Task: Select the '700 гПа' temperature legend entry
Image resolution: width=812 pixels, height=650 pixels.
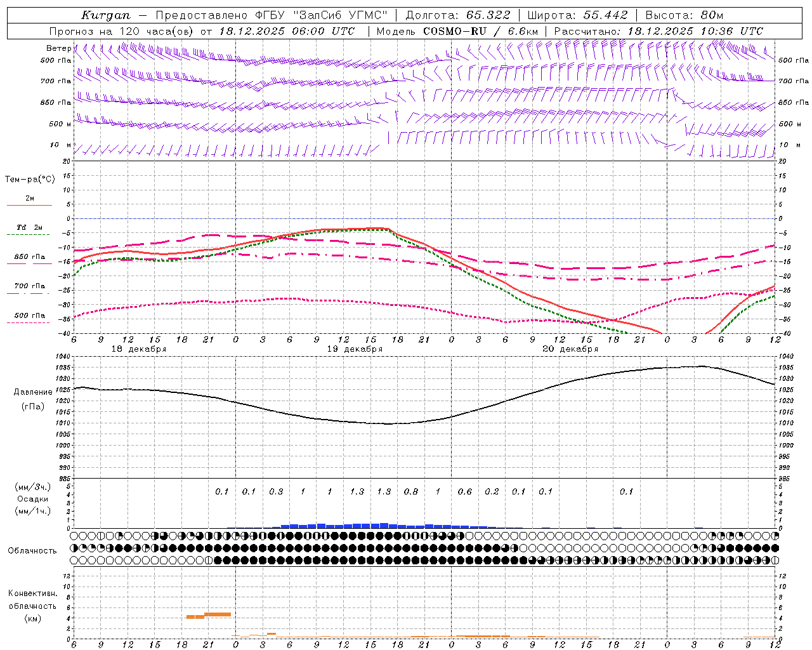Action: 29,286
